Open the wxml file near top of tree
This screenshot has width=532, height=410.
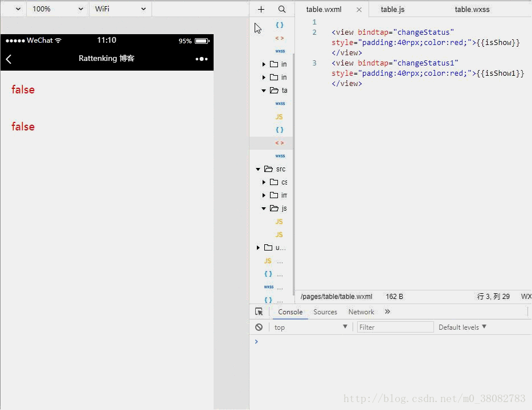pyautogui.click(x=279, y=38)
